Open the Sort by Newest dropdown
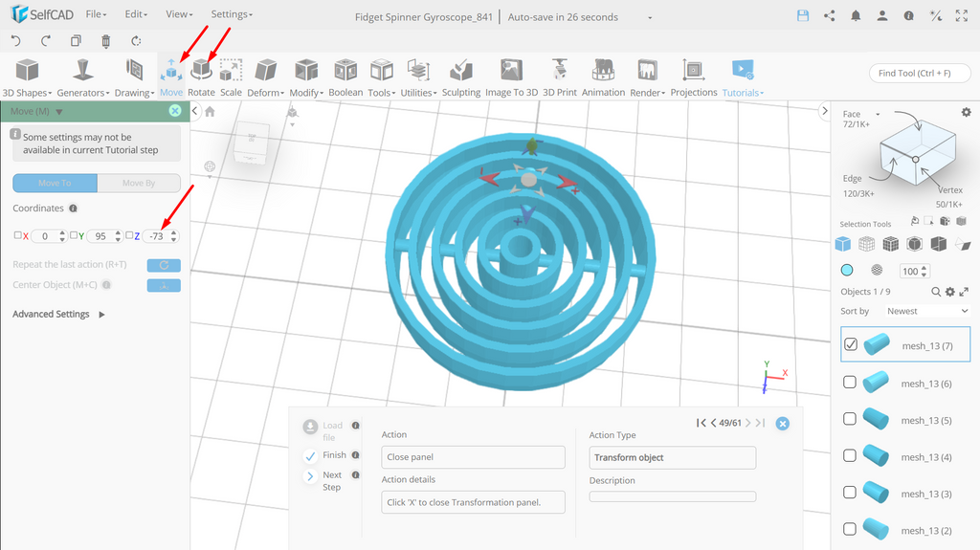This screenshot has height=550, width=980. click(x=926, y=311)
